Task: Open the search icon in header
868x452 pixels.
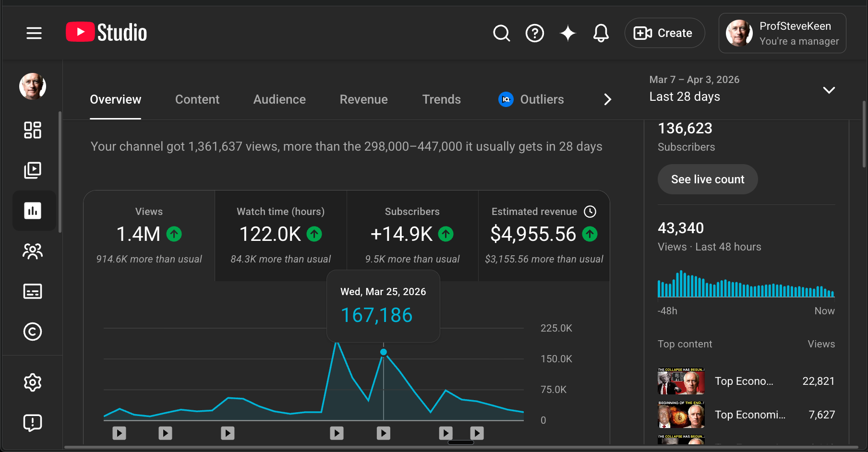Action: click(502, 33)
